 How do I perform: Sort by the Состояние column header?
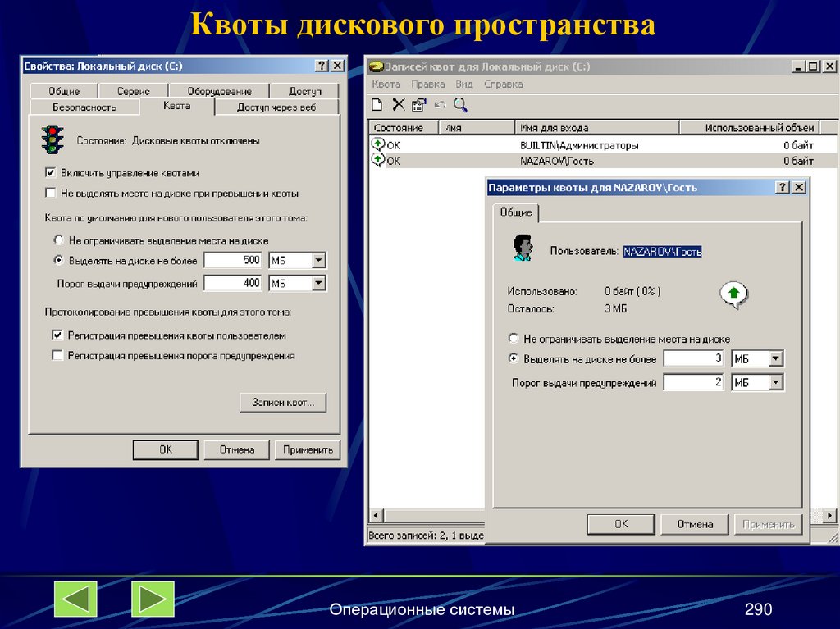(x=404, y=127)
